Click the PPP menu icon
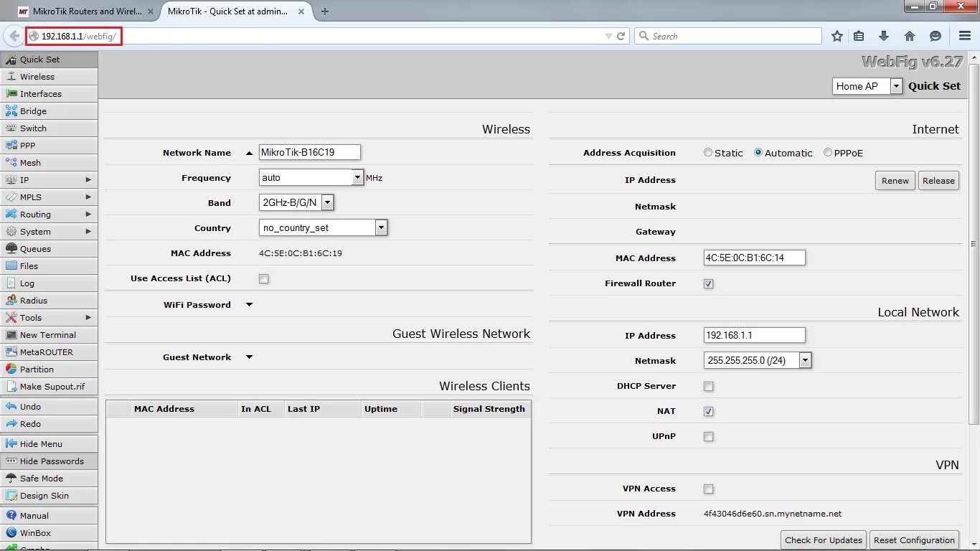Image resolution: width=980 pixels, height=551 pixels. (x=11, y=146)
